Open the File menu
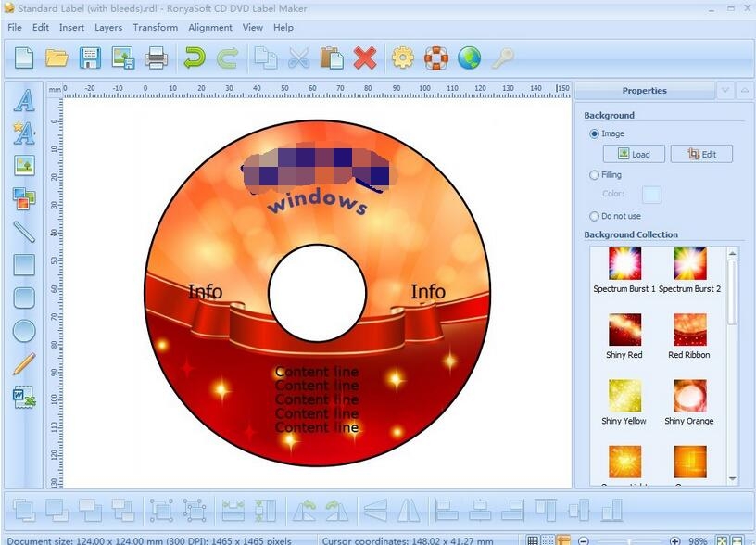The width and height of the screenshot is (756, 545). pyautogui.click(x=15, y=28)
